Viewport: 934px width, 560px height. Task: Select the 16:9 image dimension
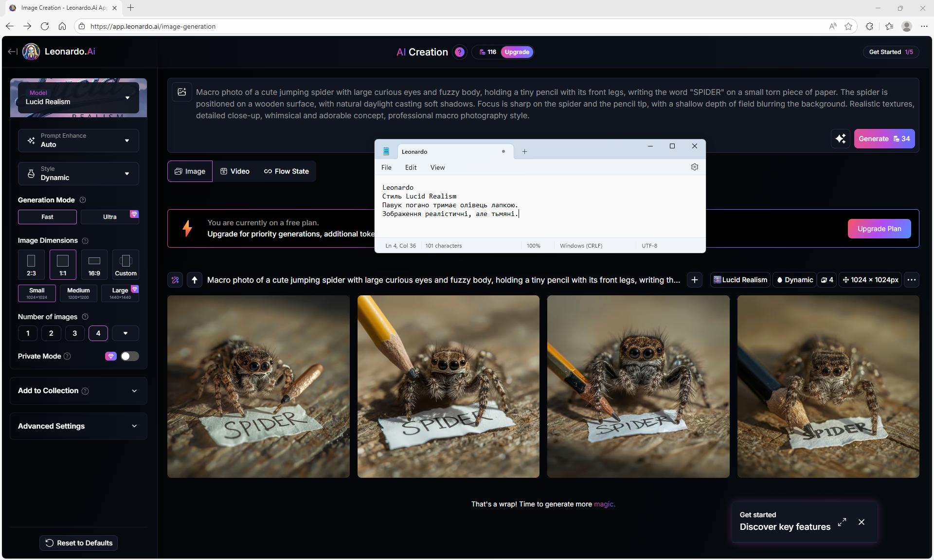[x=94, y=265]
